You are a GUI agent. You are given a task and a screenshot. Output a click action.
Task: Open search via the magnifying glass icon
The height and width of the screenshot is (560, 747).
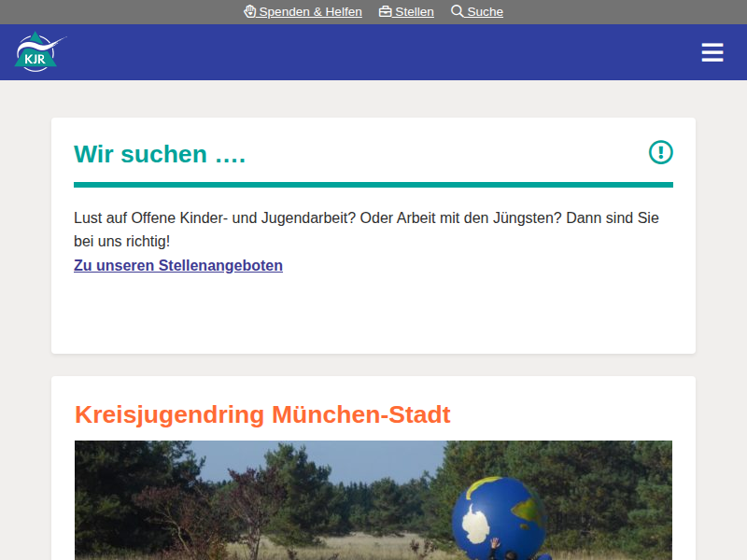click(x=456, y=11)
